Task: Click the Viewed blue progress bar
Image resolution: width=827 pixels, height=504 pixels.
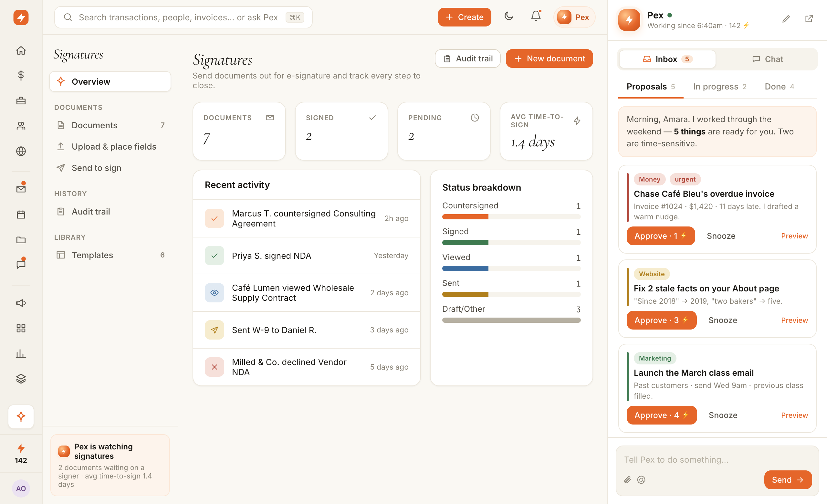Action: tap(511, 268)
